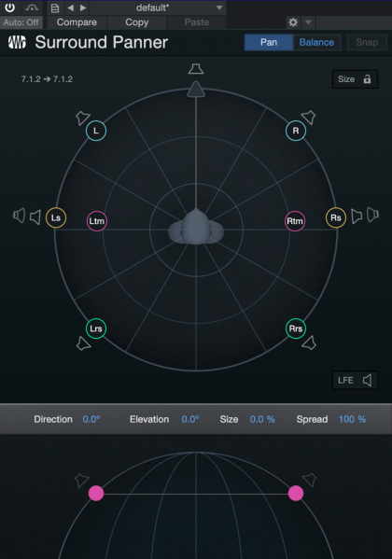Select the Ltm channel node
Screen dimensions: 392x559
click(97, 221)
